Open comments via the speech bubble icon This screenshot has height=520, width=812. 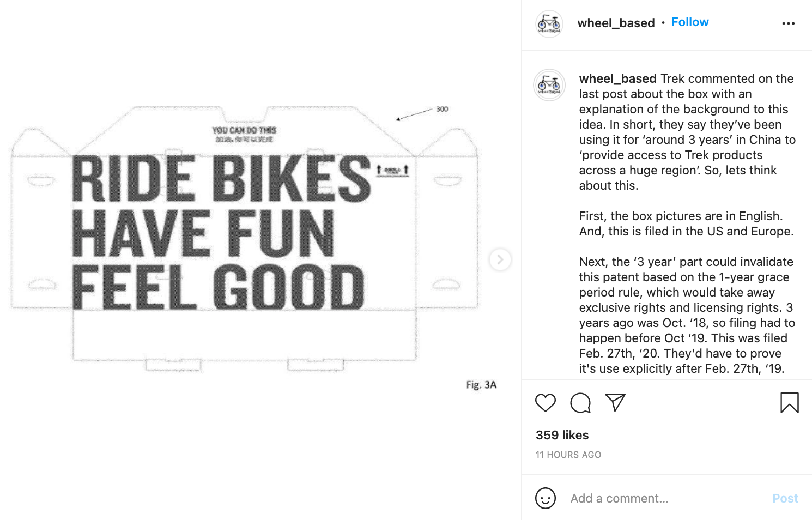pyautogui.click(x=580, y=403)
